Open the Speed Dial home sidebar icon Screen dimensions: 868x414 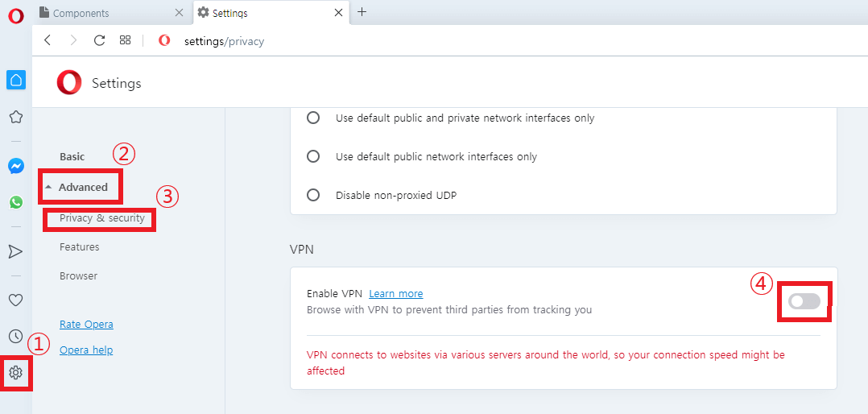pos(16,81)
